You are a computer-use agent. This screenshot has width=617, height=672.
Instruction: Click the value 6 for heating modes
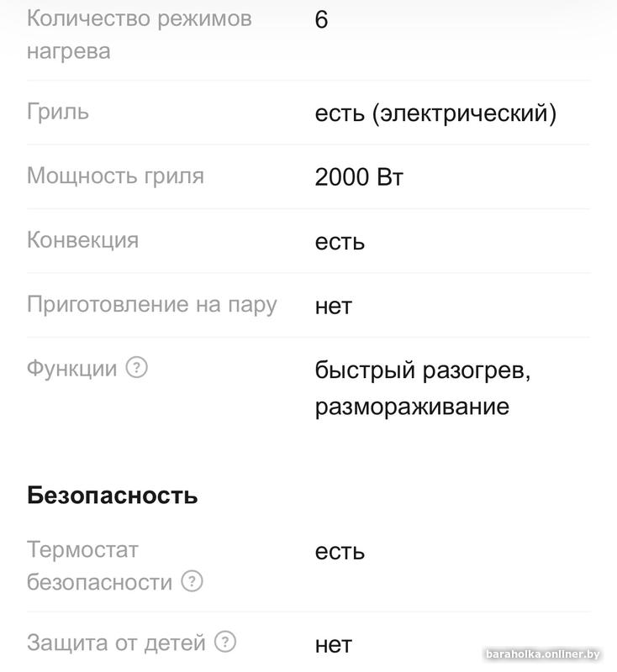coord(321,20)
